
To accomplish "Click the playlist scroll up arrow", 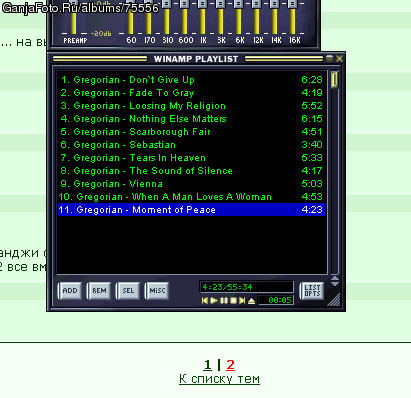I will point(335,278).
